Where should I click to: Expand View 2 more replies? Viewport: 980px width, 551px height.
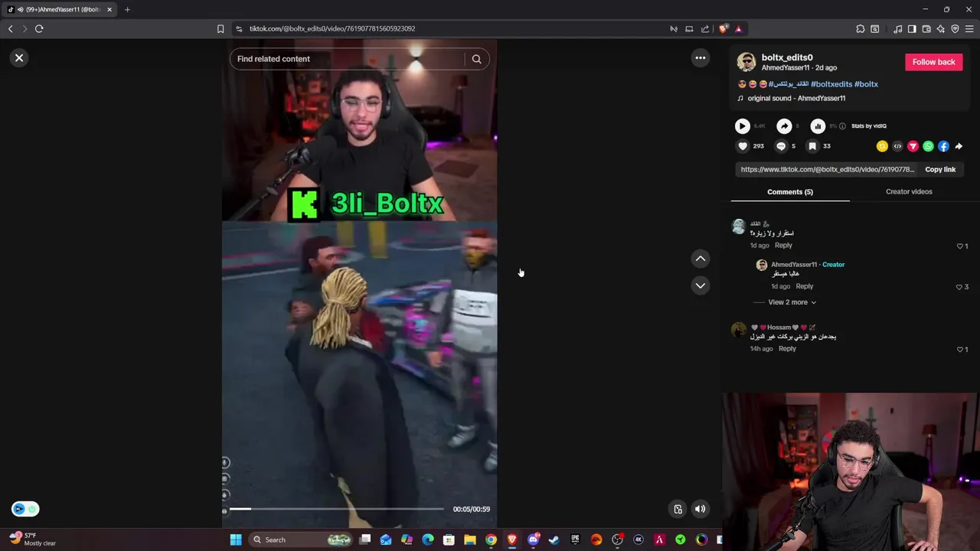791,302
